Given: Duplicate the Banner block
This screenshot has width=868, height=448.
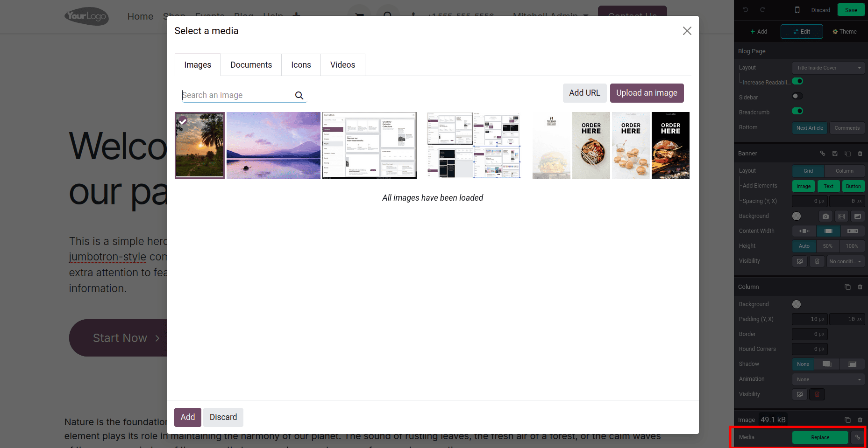Looking at the screenshot, I should pos(848,153).
